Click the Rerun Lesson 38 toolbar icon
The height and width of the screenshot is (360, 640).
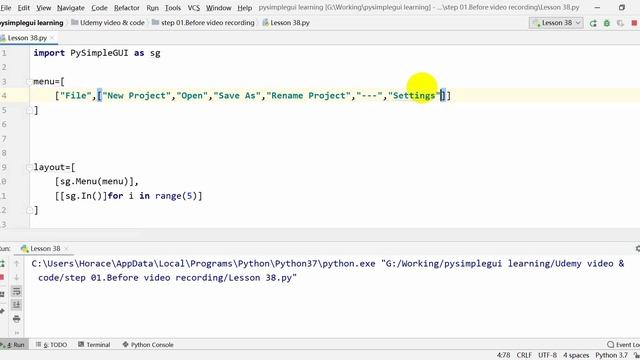593,23
